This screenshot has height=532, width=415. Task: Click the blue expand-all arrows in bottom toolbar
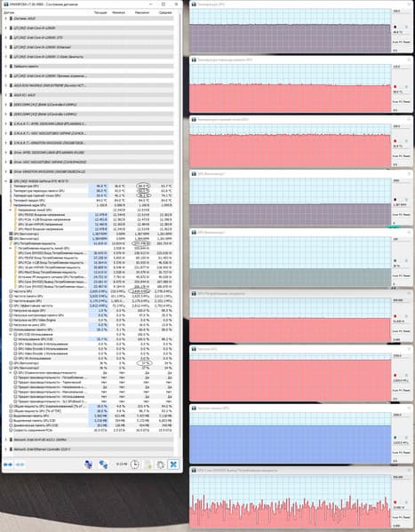click(8, 465)
